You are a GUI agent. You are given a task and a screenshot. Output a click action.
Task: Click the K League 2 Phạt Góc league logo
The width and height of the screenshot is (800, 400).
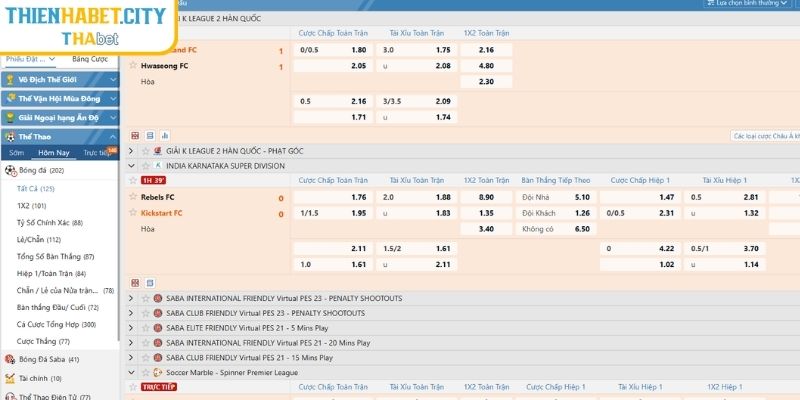point(158,151)
